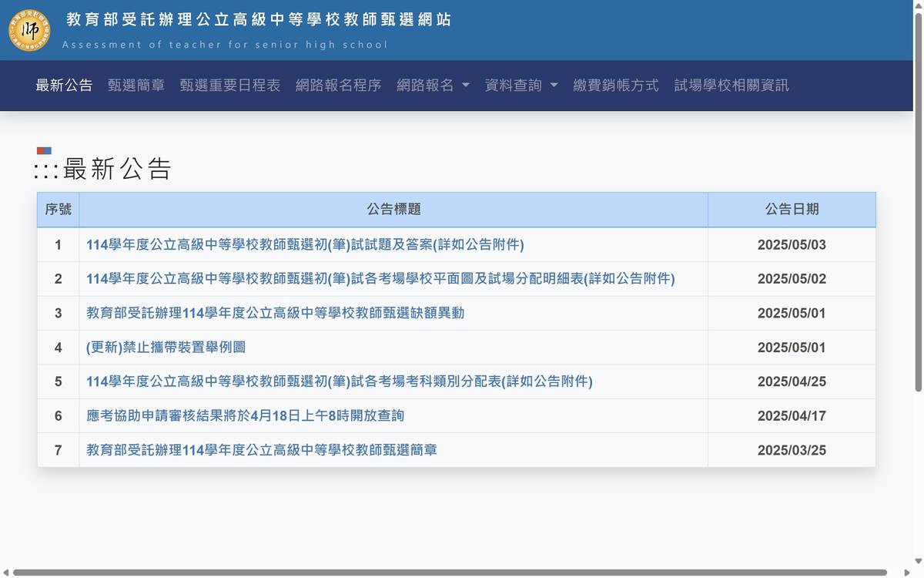Click the date cell 2025/05/03
924x578 pixels.
coord(792,245)
